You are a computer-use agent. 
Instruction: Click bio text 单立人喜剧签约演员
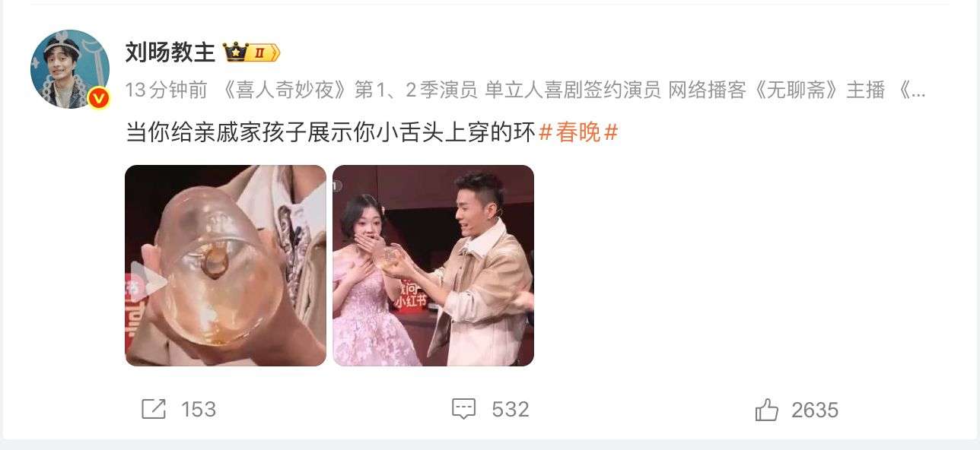(x=572, y=90)
